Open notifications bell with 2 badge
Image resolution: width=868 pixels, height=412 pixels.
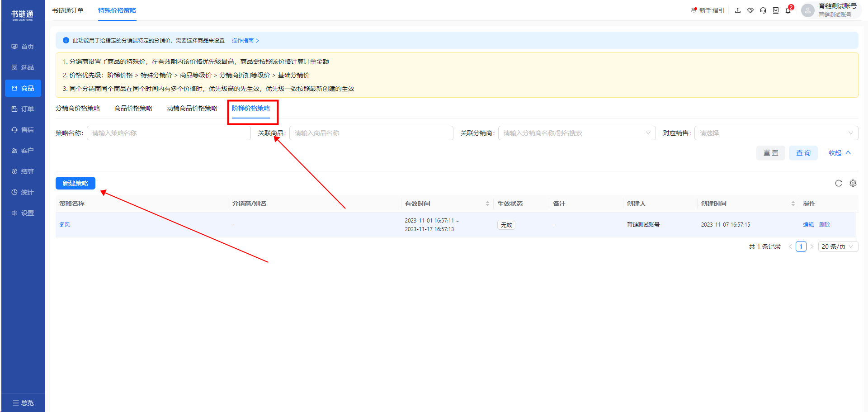pos(789,9)
